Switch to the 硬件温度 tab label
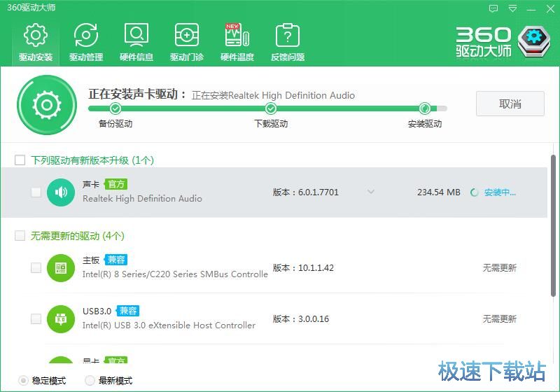Screen dimensions: 560x392 pyautogui.click(x=237, y=57)
